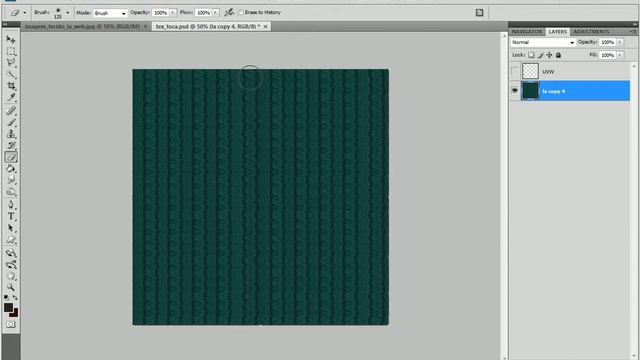This screenshot has width=640, height=360.
Task: Select the la copy 4 layer thumbnail
Action: coord(530,91)
